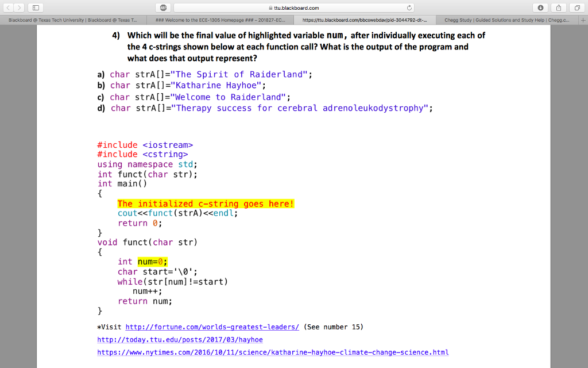Image resolution: width=588 pixels, height=368 pixels.
Task: Open the Adblock Plus extension icon
Action: 163,7
